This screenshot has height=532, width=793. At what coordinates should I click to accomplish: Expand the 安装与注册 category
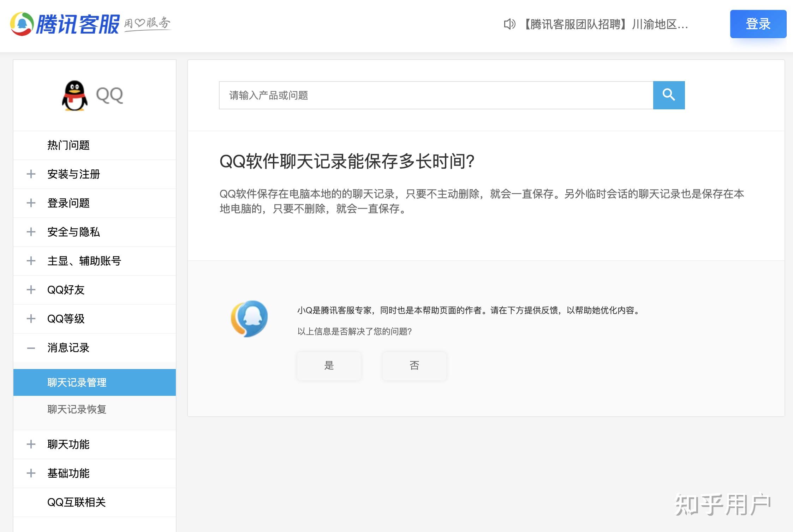coord(73,174)
